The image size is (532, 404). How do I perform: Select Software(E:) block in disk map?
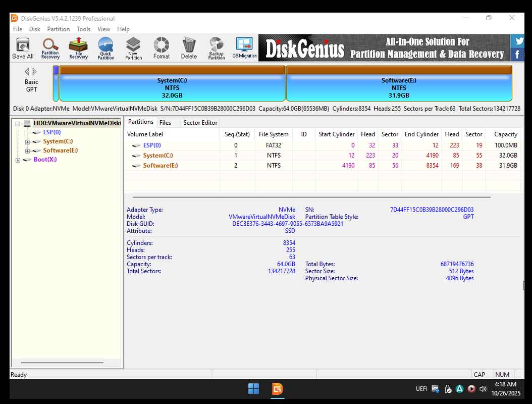399,83
